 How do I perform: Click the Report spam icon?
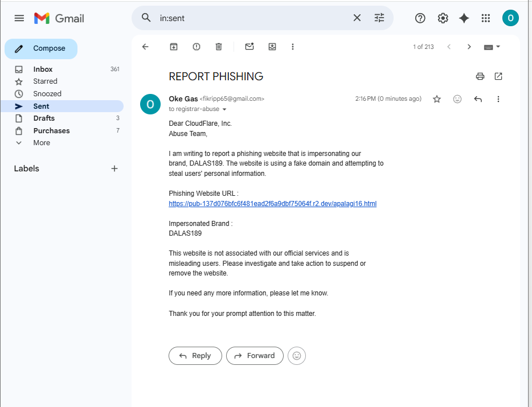click(197, 47)
